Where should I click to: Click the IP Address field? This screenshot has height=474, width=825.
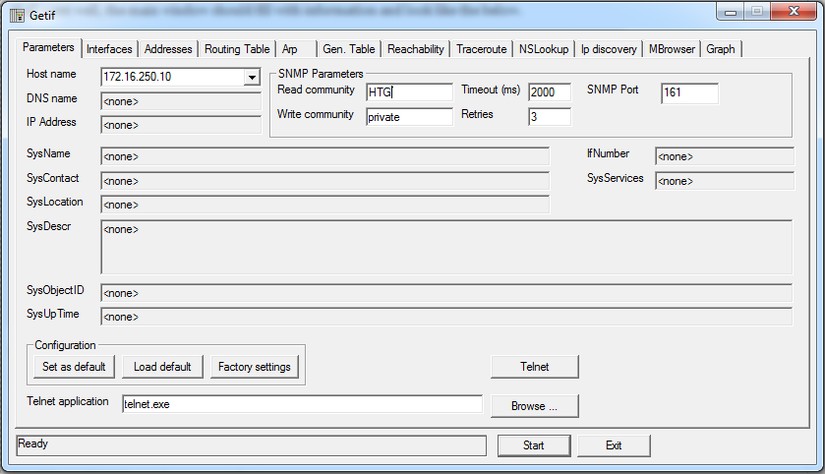click(x=181, y=125)
